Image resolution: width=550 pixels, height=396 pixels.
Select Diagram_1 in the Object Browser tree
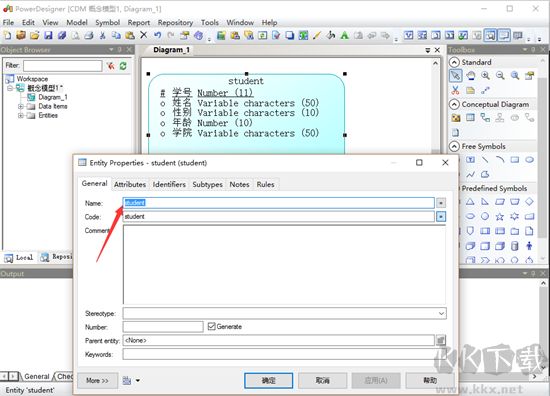(53, 97)
